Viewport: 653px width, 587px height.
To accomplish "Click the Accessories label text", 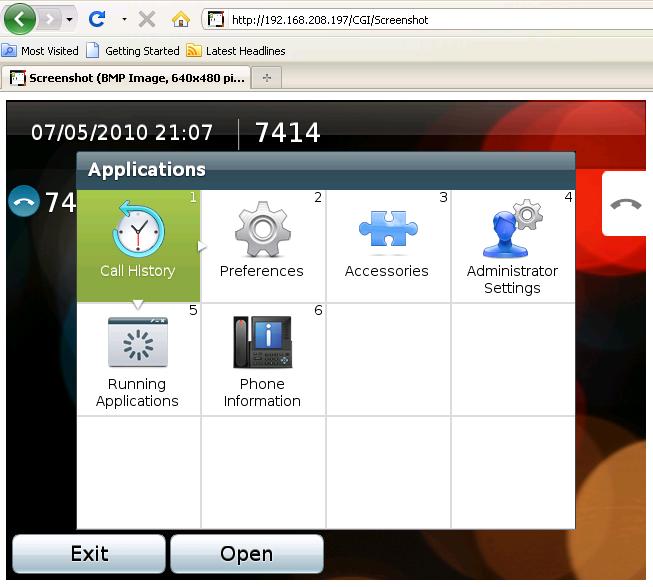I will (386, 271).
